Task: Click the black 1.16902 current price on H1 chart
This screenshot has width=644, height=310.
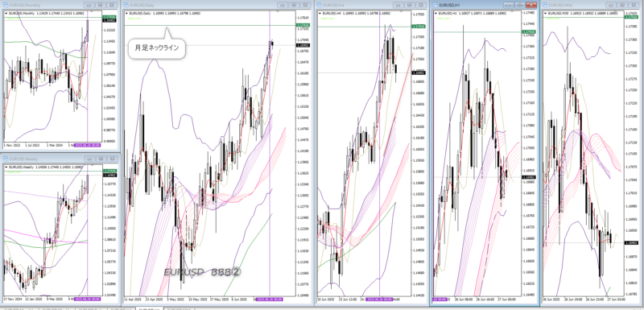Action: click(528, 177)
